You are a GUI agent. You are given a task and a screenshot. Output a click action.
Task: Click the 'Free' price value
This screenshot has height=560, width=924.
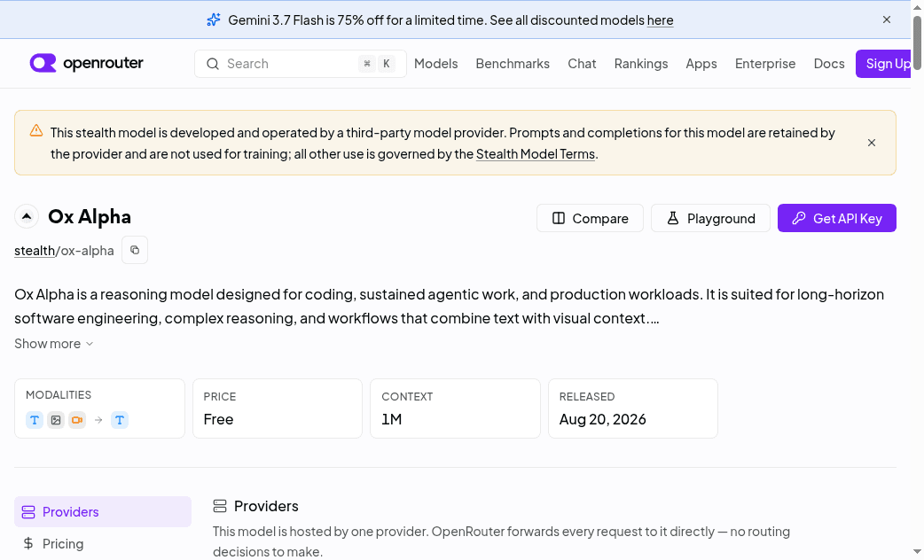point(219,419)
